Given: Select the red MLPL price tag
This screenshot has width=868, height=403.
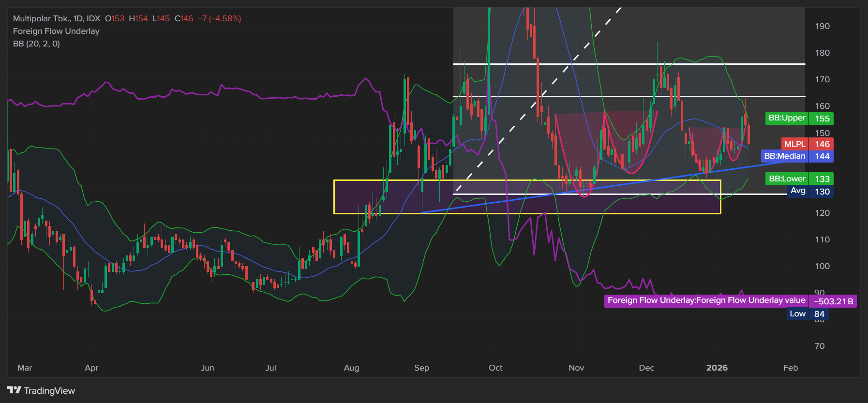Looking at the screenshot, I should pos(794,144).
